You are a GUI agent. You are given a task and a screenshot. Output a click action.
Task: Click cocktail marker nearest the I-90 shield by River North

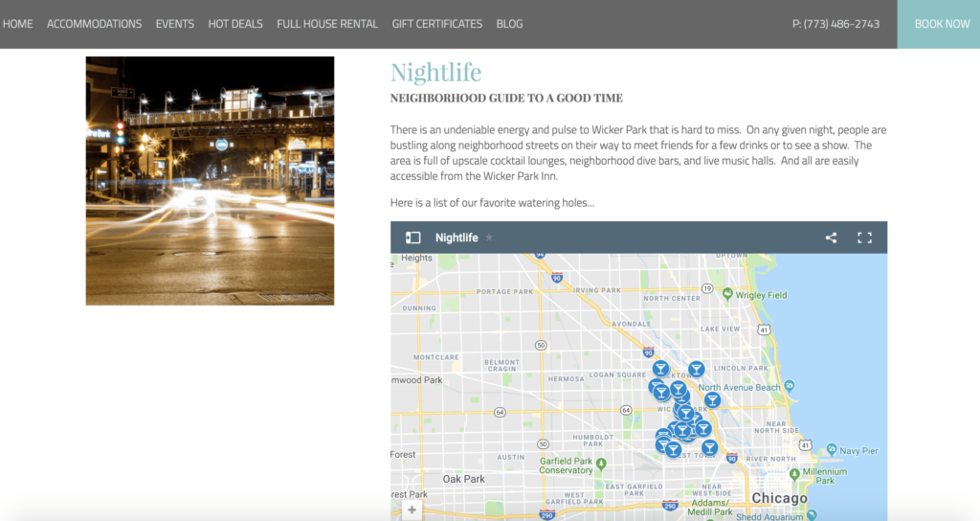click(x=709, y=447)
